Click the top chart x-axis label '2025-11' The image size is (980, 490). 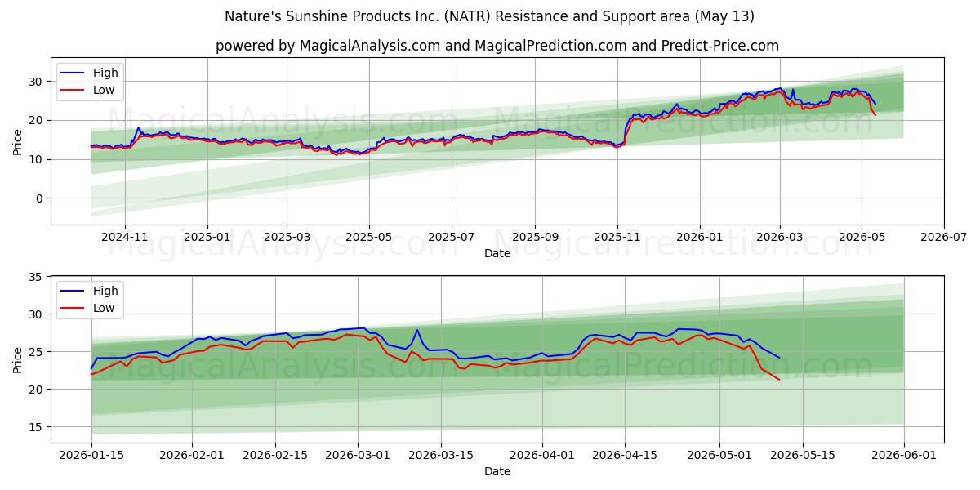point(617,237)
